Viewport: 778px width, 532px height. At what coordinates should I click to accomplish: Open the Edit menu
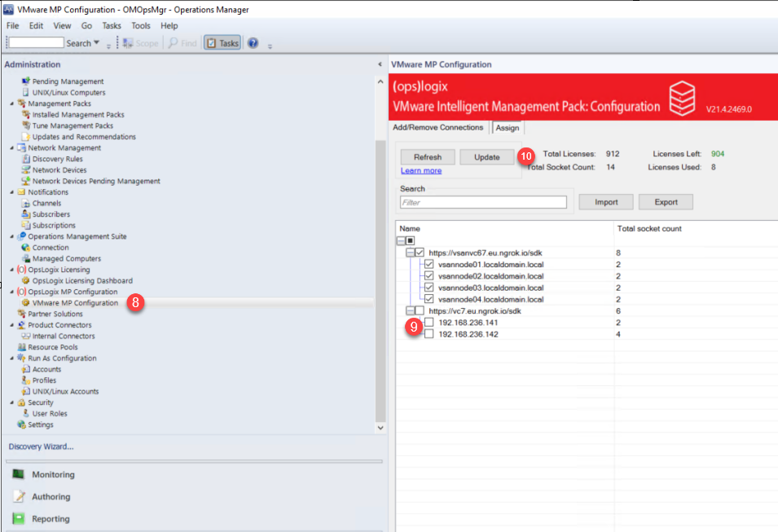36,26
